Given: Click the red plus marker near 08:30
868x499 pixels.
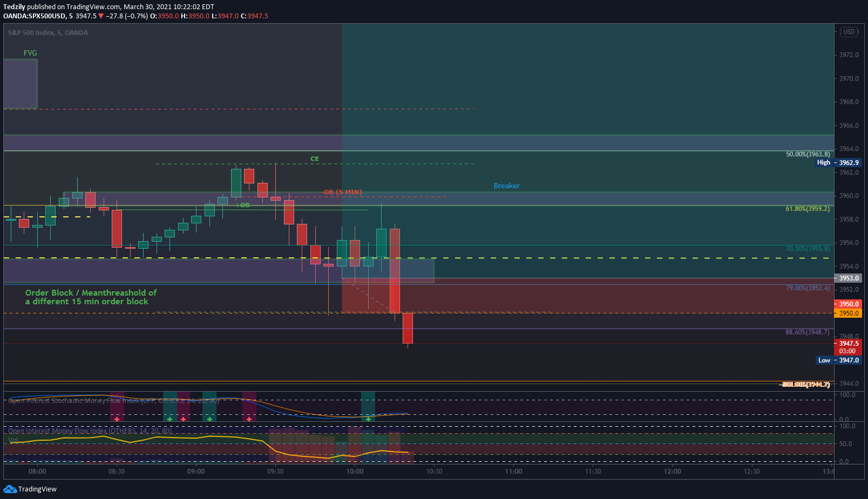Looking at the screenshot, I should click(x=117, y=419).
